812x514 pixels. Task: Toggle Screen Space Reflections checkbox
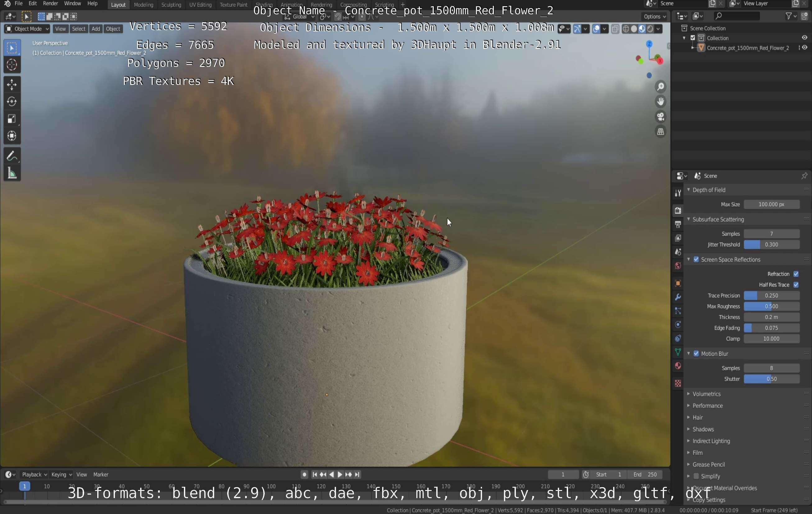[696, 260]
